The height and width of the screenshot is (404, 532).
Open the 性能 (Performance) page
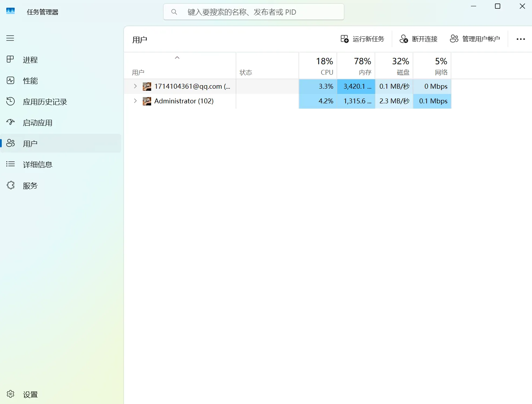click(x=30, y=80)
